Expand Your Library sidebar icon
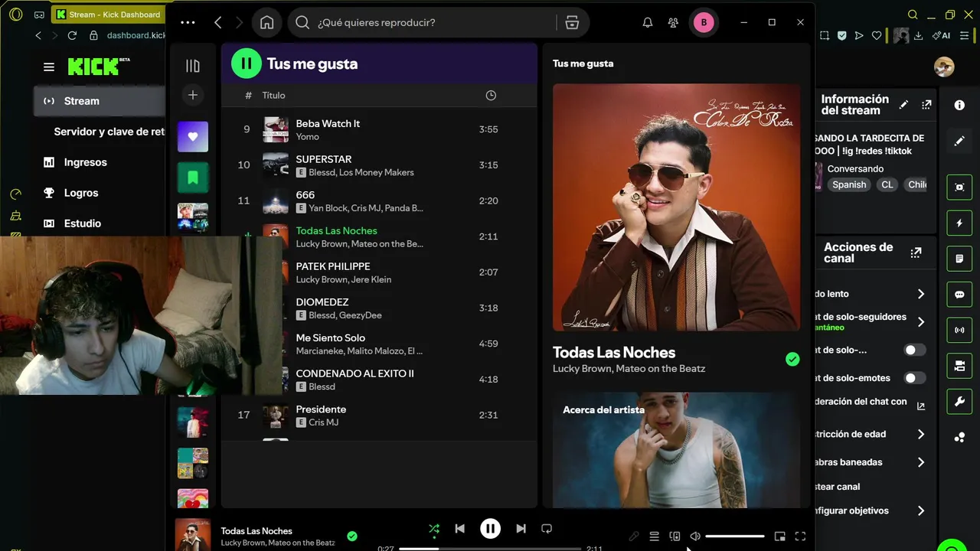980x551 pixels. tap(193, 66)
